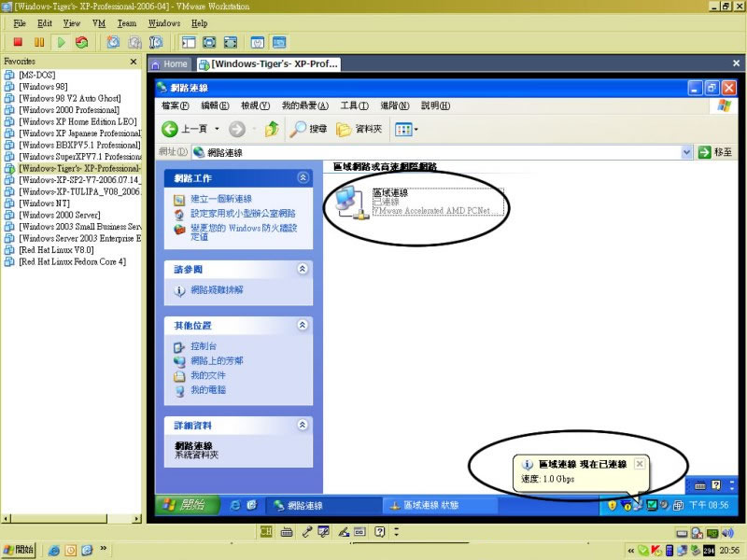Open the 工具(T) menu in the guest window
This screenshot has height=560, width=747.
[x=355, y=105]
